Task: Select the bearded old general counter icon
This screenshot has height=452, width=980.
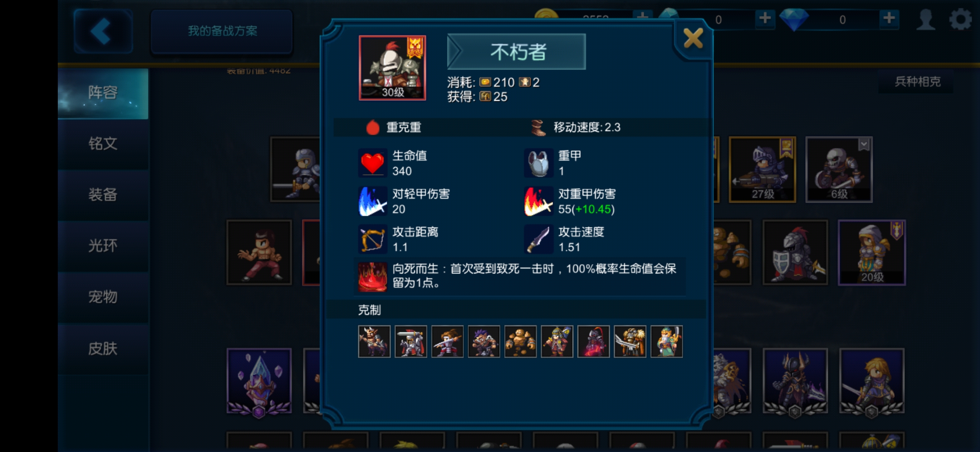Action: click(x=666, y=342)
